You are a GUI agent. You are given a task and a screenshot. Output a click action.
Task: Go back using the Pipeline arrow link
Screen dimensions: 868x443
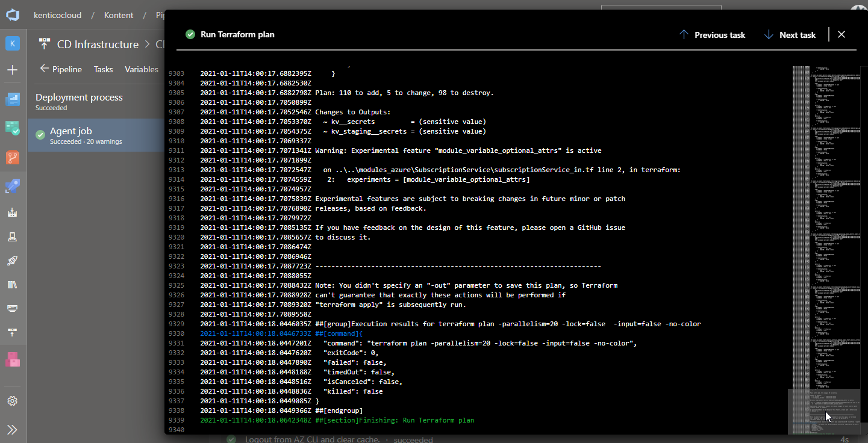pyautogui.click(x=61, y=69)
